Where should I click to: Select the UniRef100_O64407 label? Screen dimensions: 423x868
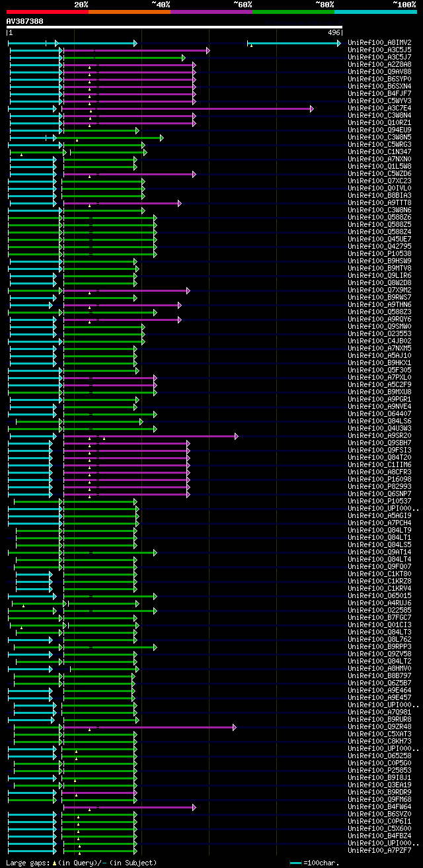(381, 413)
